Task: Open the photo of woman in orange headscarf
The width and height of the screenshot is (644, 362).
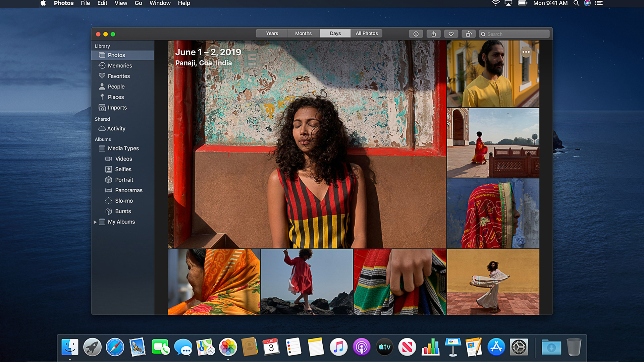Action: 214,282
